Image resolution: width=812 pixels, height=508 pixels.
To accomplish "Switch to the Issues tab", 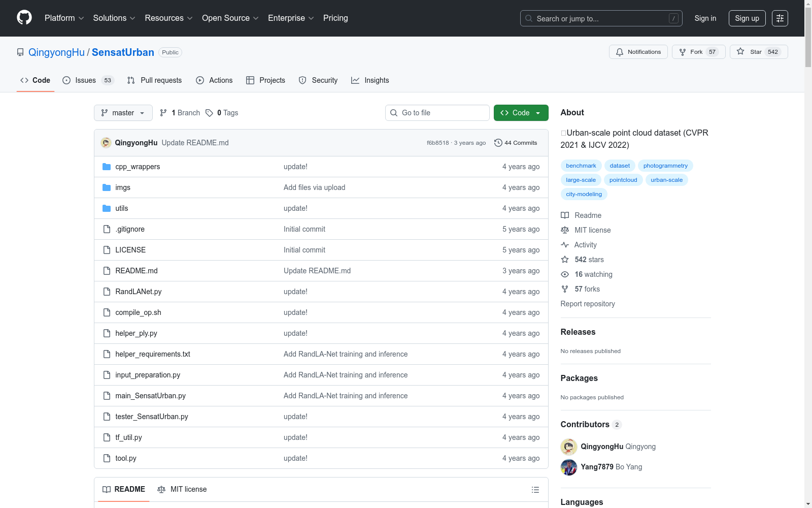I will [x=88, y=80].
